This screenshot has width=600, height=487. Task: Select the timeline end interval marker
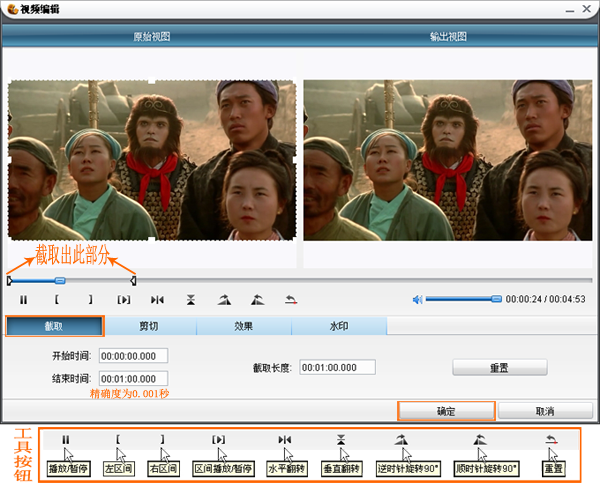pos(133,281)
